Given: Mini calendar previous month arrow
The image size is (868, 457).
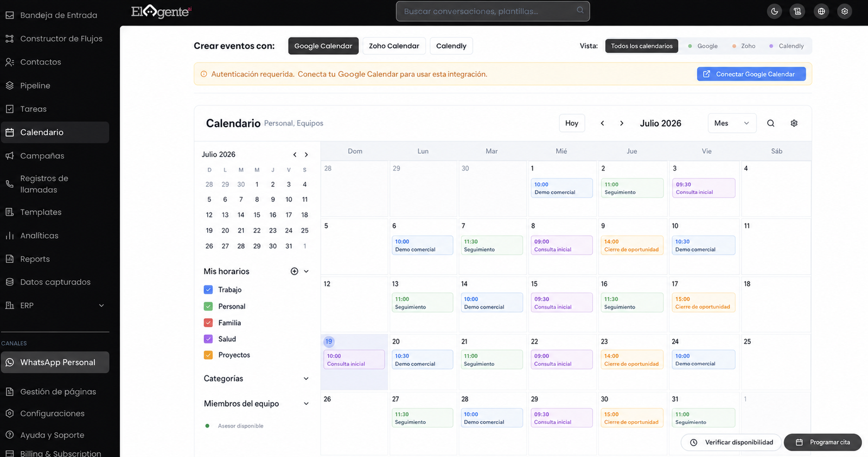Looking at the screenshot, I should (x=295, y=155).
